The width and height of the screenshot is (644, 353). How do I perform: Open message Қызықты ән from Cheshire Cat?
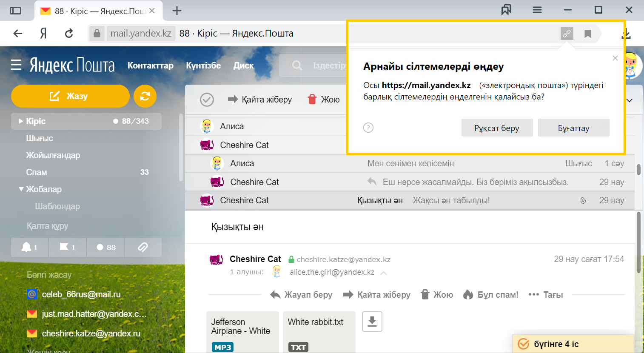tap(410, 200)
